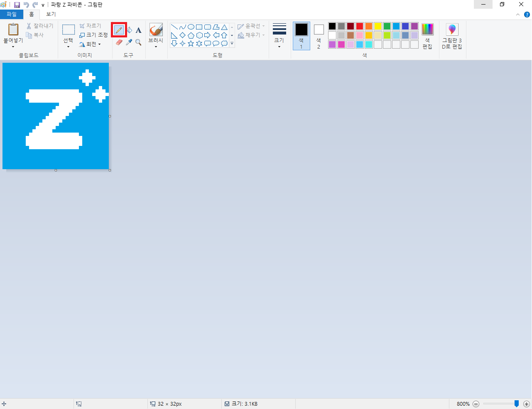Choose the Up arrow shape
532x409 pixels.
point(224,35)
